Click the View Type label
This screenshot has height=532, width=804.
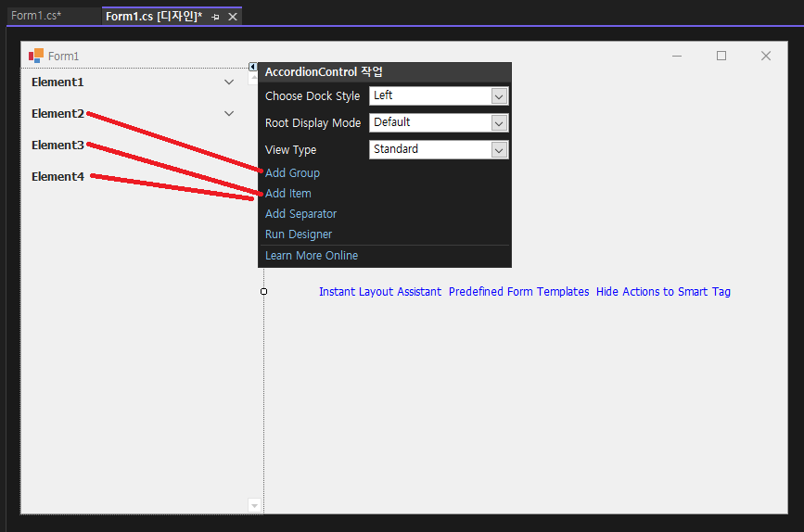[x=291, y=149]
